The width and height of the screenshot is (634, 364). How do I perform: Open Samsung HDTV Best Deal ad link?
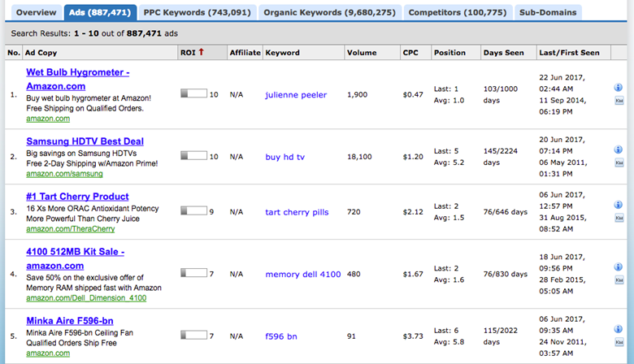(85, 141)
